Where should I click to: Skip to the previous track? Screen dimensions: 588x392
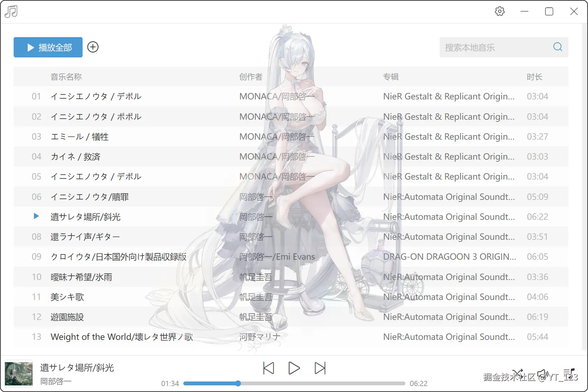(x=268, y=368)
